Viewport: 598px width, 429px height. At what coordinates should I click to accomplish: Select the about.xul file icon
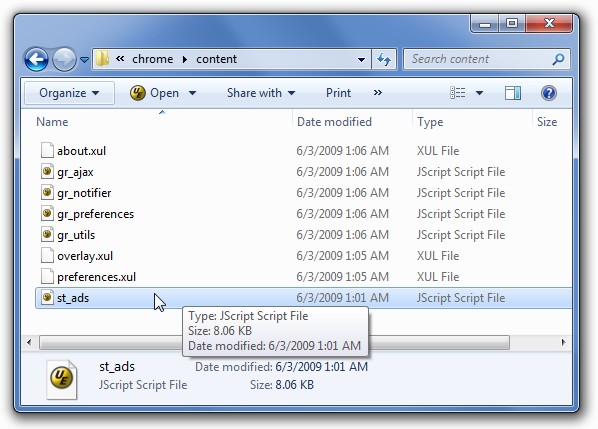[x=47, y=150]
